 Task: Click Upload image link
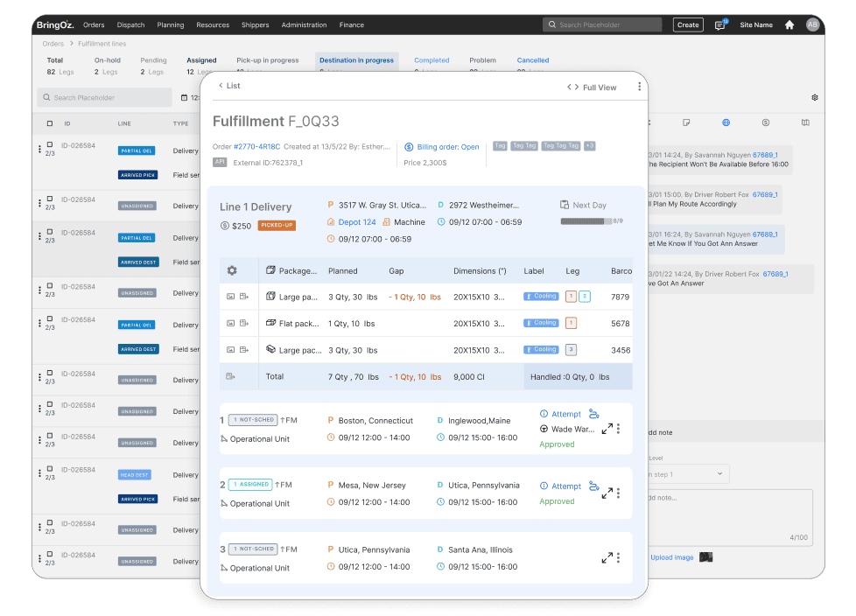click(672, 557)
